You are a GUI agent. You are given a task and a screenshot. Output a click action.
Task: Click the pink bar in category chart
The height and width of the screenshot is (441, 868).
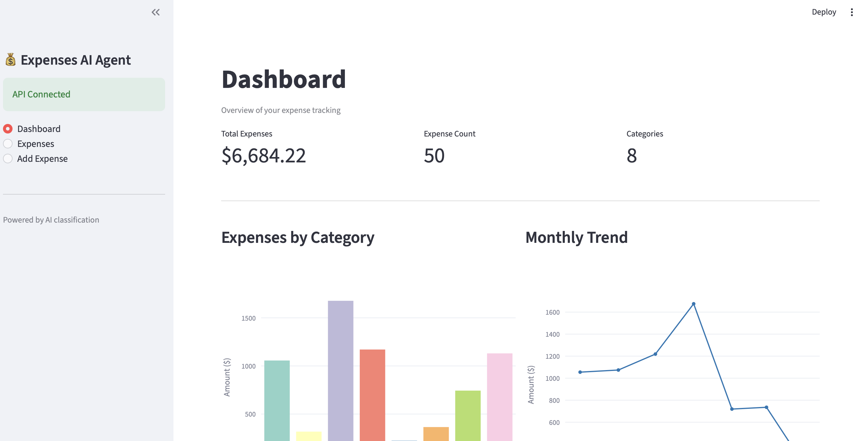499,397
